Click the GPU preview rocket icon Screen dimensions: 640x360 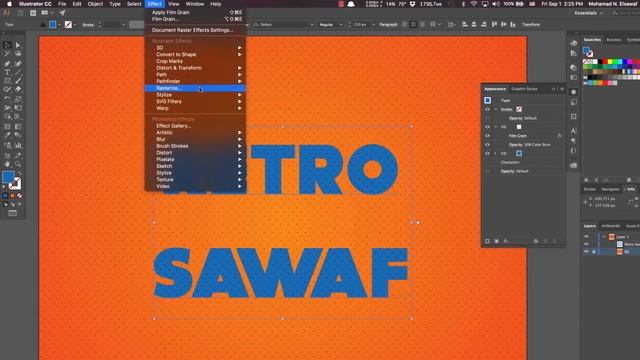62,13
